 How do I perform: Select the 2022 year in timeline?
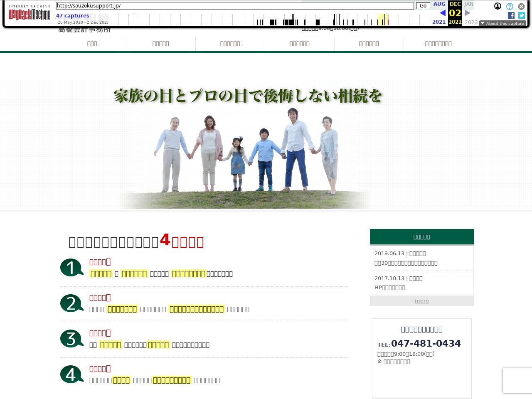pos(455,22)
